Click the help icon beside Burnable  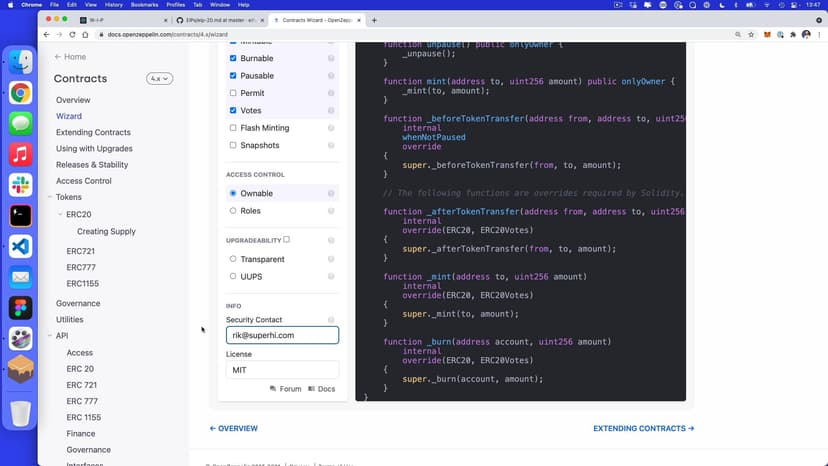pos(331,59)
